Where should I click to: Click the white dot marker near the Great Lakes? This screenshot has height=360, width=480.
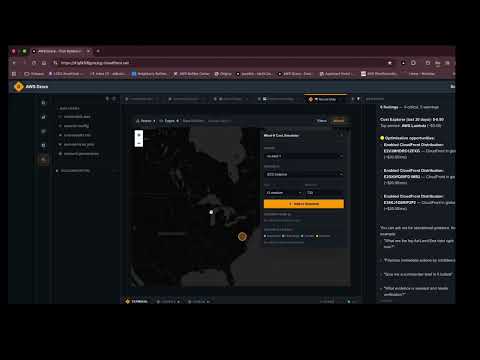211,212
